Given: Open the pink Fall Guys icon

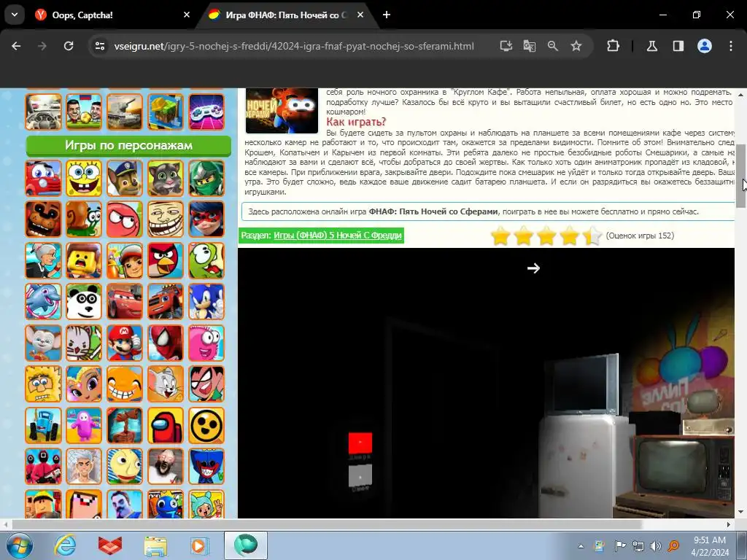Looking at the screenshot, I should point(84,425).
